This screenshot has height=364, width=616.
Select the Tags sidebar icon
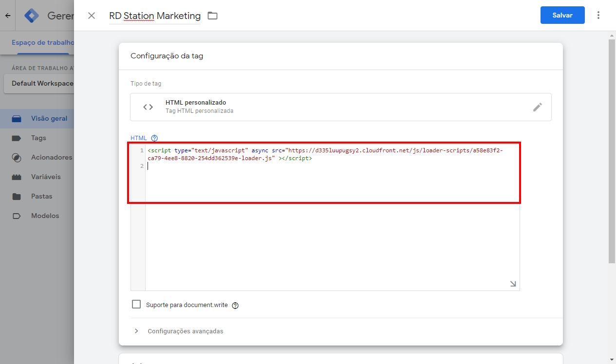pyautogui.click(x=16, y=138)
